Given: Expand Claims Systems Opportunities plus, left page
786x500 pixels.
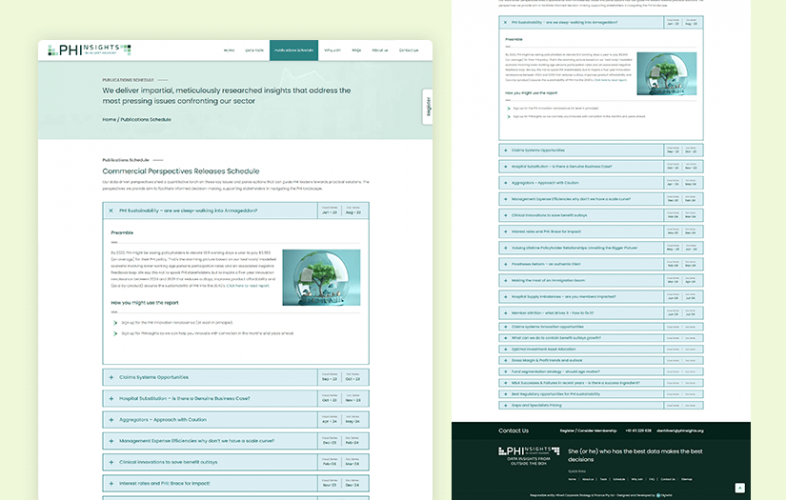Looking at the screenshot, I should pyautogui.click(x=111, y=377).
